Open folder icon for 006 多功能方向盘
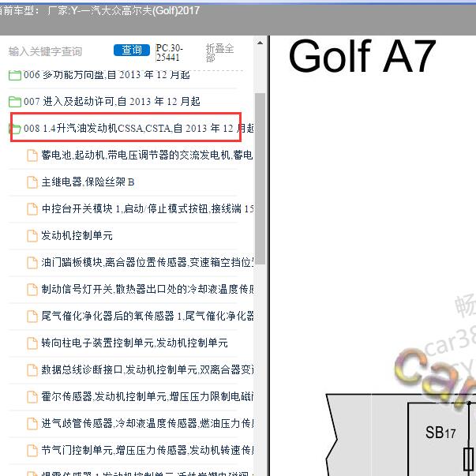Viewport: 476px width, 476px height. pyautogui.click(x=14, y=75)
